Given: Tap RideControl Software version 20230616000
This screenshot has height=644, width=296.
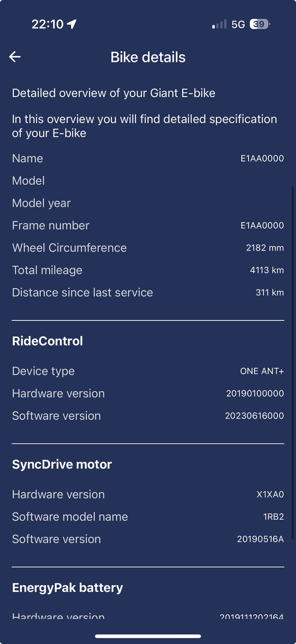Looking at the screenshot, I should pos(255,416).
